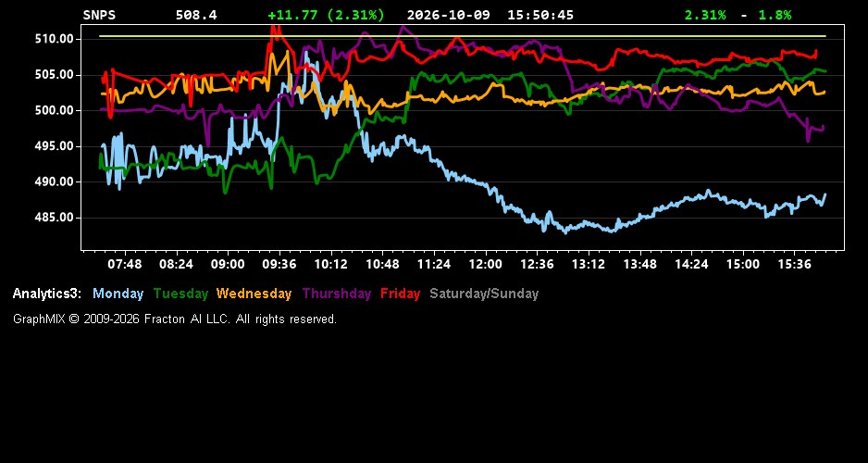Toggle the Friday series in legend
Screen dimensions: 868x463
click(401, 294)
